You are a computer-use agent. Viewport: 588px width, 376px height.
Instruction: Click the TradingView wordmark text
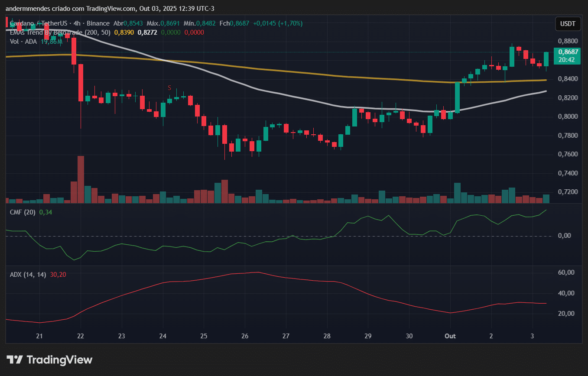(59, 360)
